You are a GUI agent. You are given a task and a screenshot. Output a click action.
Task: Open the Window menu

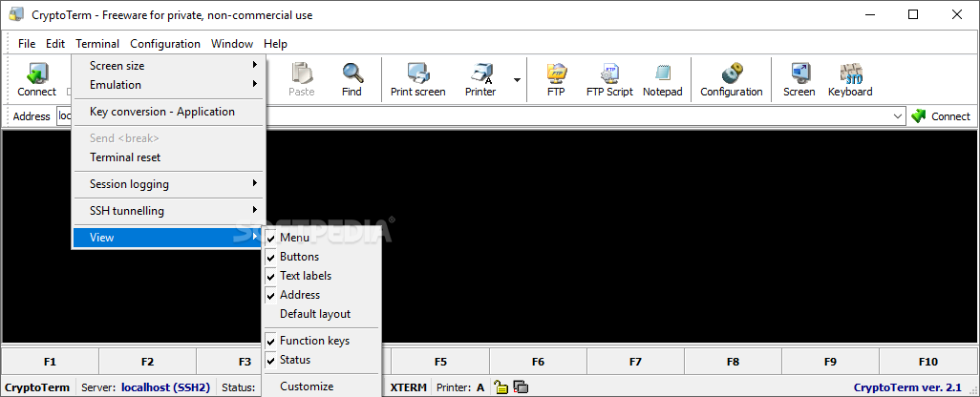click(232, 44)
